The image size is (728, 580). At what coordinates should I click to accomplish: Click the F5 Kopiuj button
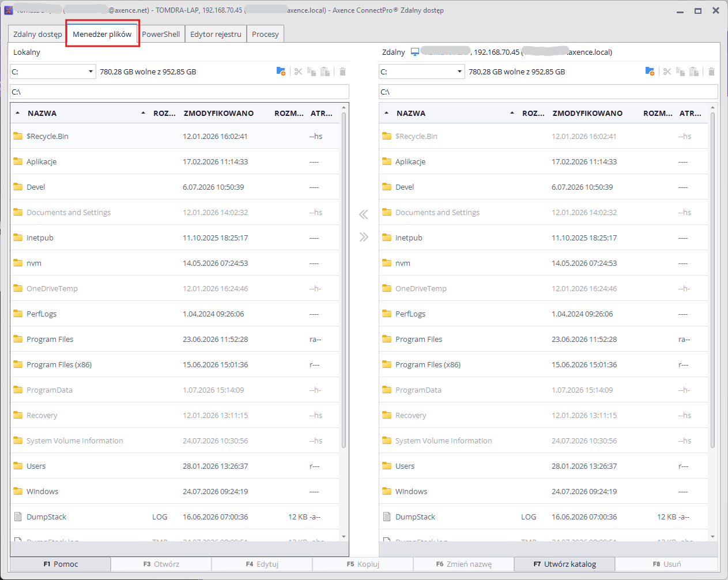tap(363, 564)
